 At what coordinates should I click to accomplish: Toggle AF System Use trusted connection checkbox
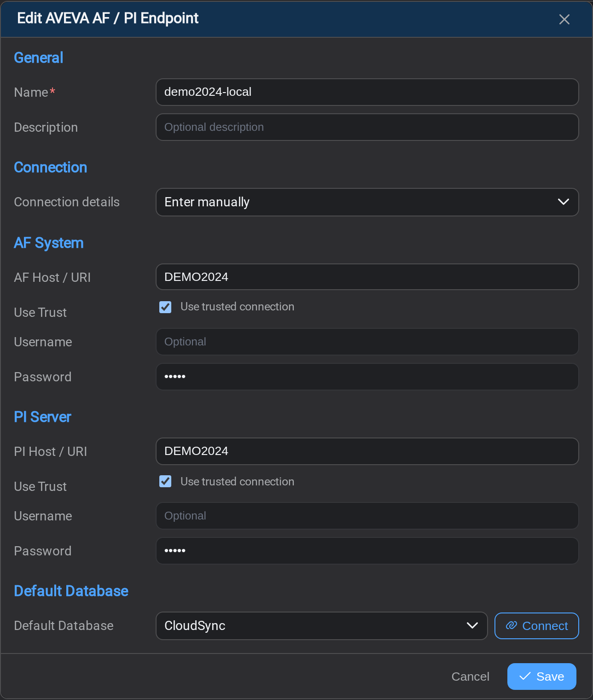pos(165,307)
